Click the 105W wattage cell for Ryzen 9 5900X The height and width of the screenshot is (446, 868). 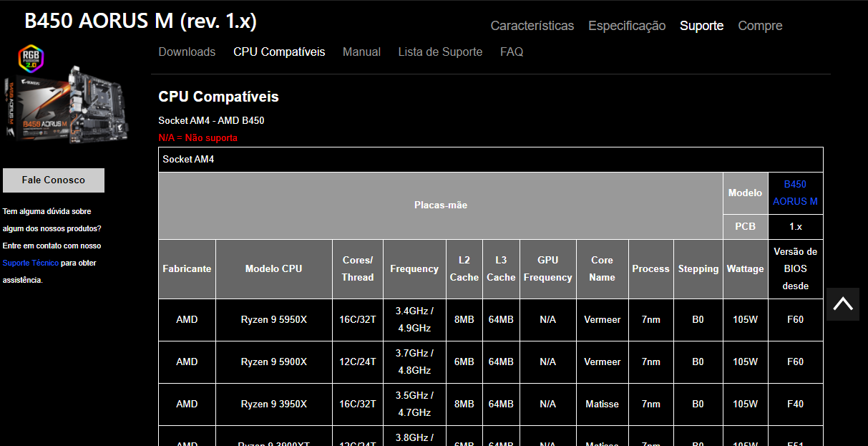745,362
